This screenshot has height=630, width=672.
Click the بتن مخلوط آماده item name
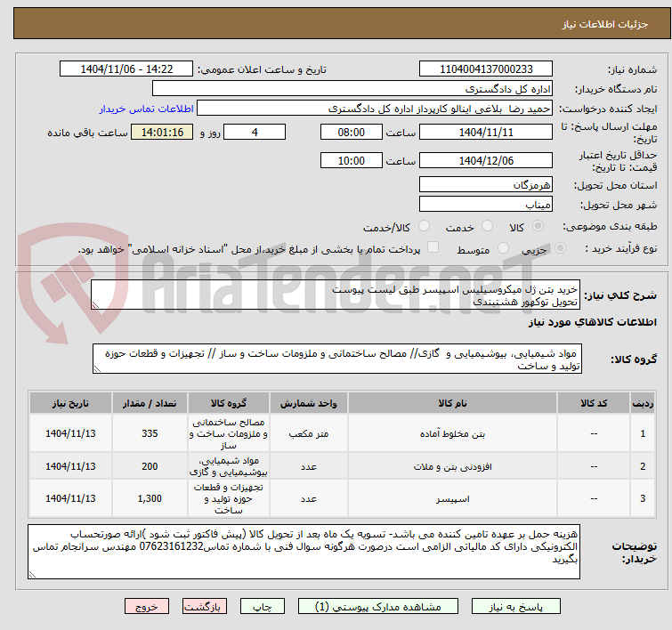452,433
